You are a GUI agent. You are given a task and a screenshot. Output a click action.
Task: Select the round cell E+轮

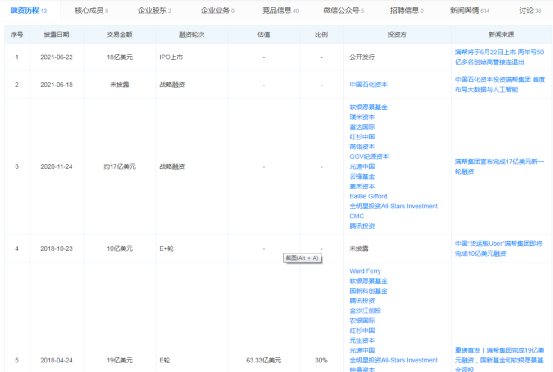pyautogui.click(x=166, y=249)
